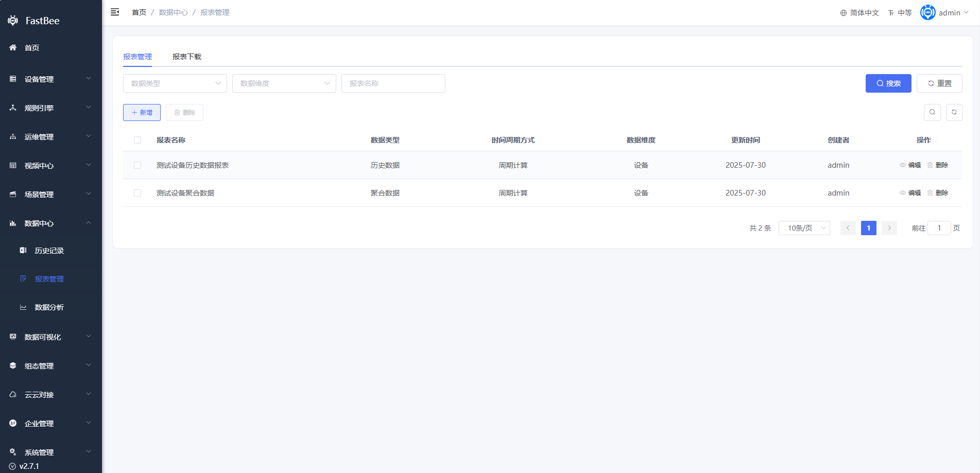980x473 pixels.
Task: Open the 数据维度 dropdown filter
Action: tap(284, 83)
